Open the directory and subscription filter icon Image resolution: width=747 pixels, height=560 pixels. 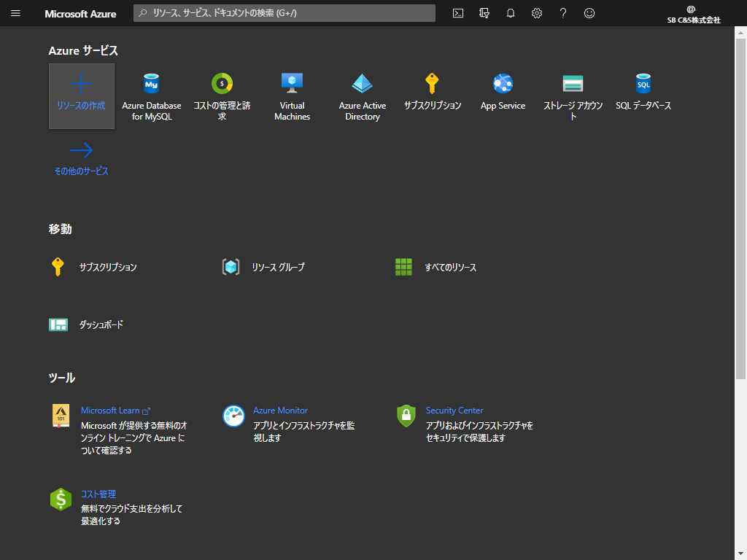click(484, 13)
